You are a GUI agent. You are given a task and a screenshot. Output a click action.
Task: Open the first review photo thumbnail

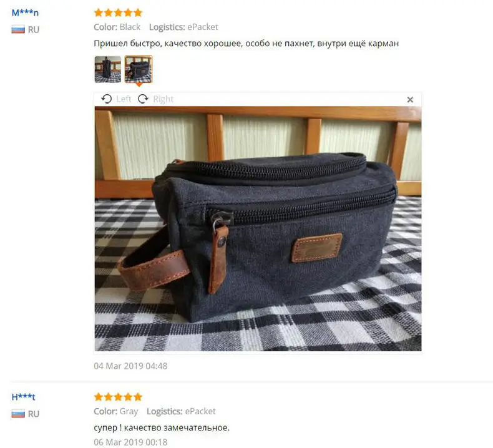[x=108, y=69]
